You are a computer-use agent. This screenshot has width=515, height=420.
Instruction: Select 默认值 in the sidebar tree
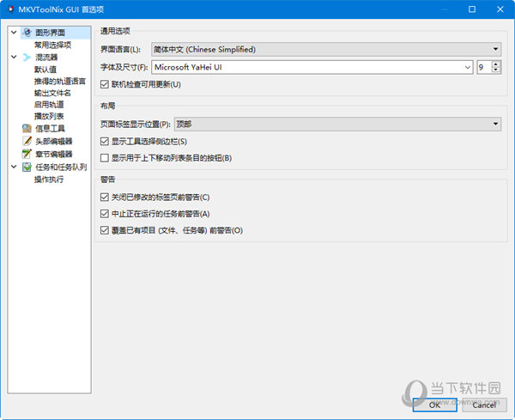coord(47,69)
